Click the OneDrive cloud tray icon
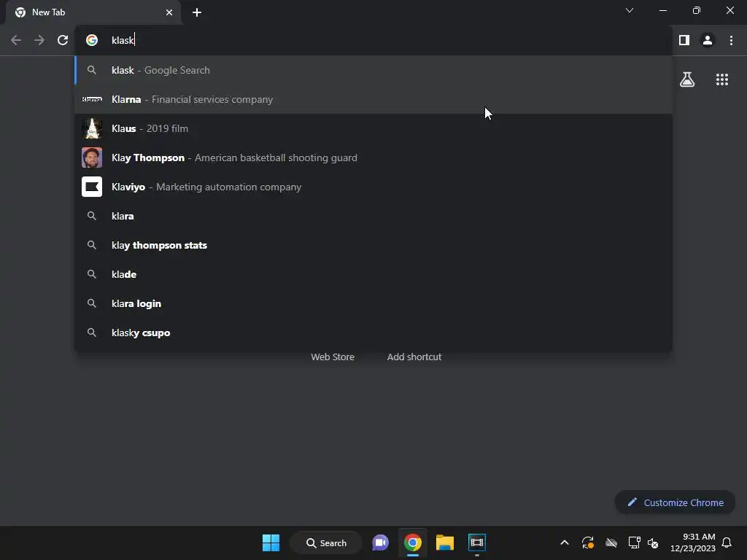The width and height of the screenshot is (747, 560). [x=611, y=542]
